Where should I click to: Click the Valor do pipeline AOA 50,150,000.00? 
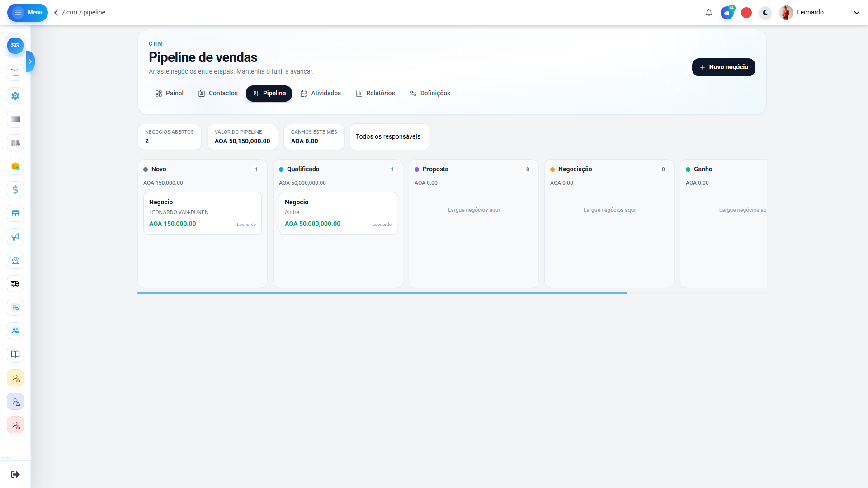[242, 141]
